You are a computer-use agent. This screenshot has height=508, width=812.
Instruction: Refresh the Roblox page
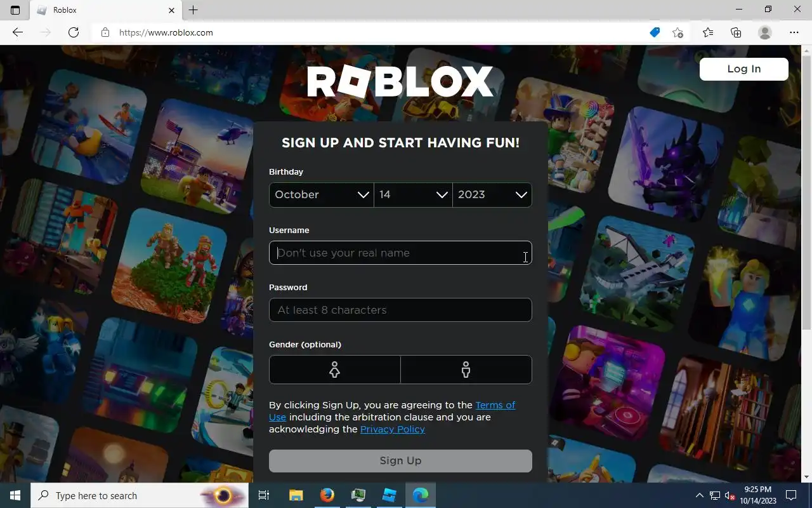tap(74, 32)
